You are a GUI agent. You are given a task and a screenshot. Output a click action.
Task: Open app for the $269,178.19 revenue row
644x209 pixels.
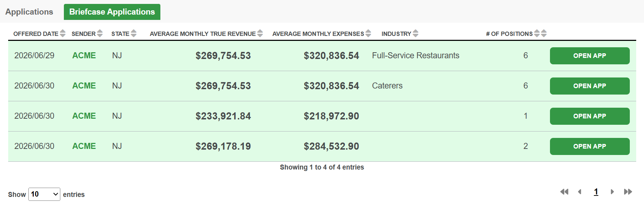(x=590, y=146)
